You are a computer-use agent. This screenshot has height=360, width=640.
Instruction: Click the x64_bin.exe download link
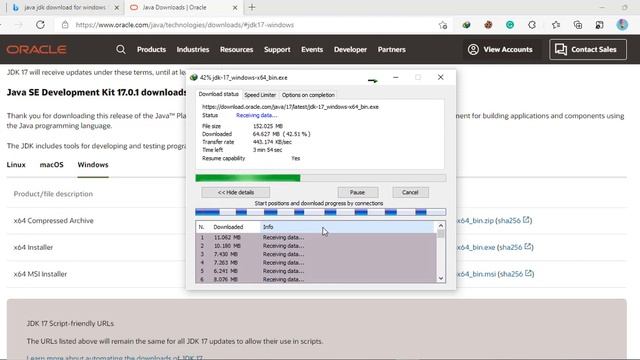(476, 247)
